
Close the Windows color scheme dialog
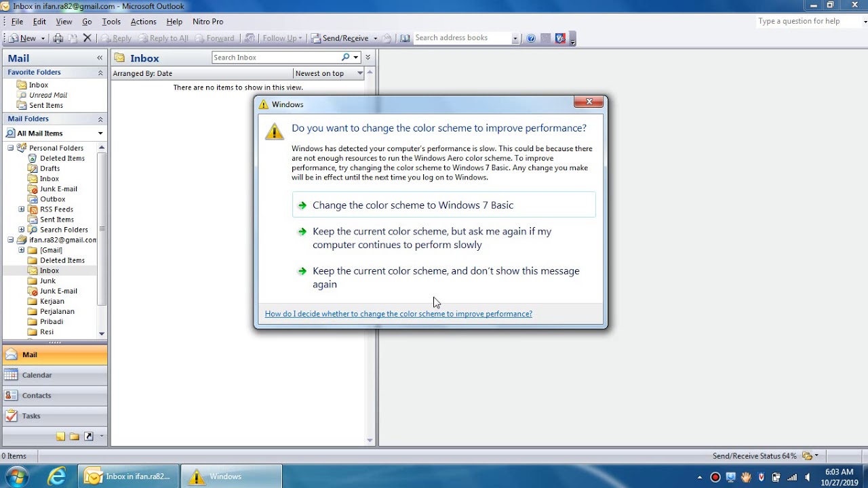pyautogui.click(x=589, y=102)
